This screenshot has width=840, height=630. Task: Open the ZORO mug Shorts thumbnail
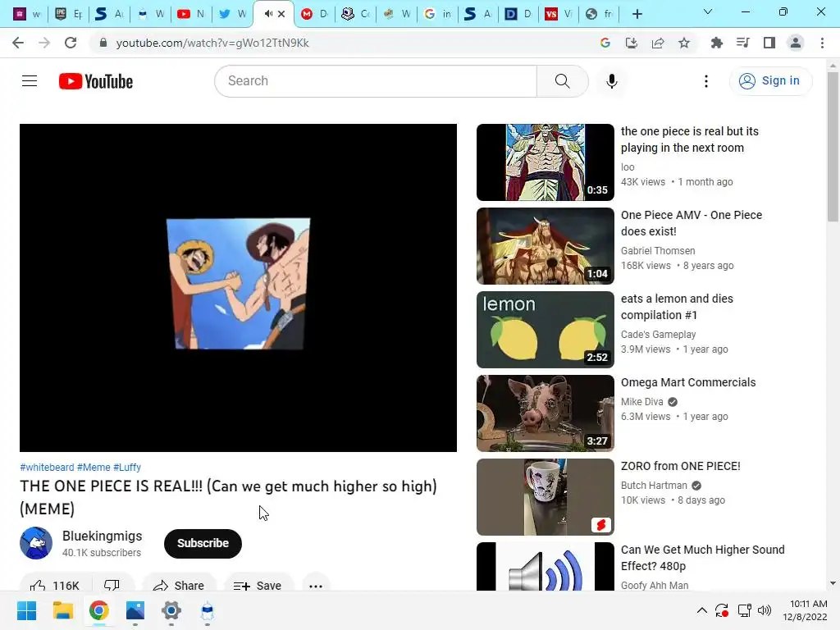click(x=546, y=496)
